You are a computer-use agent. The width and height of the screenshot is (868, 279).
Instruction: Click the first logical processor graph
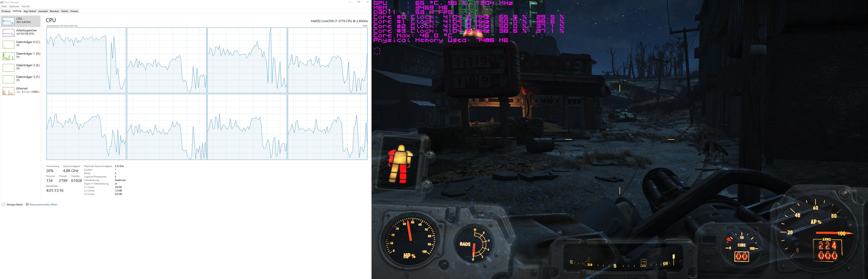(x=86, y=60)
